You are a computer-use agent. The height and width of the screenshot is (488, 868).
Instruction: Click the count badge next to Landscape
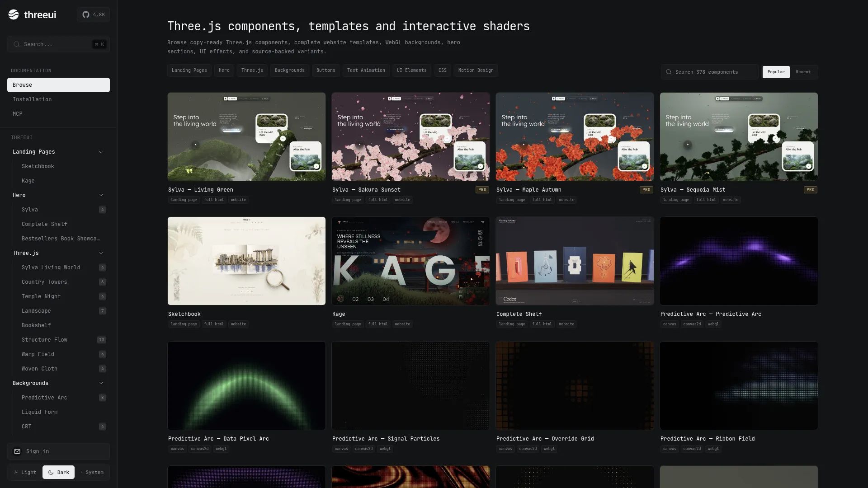[x=103, y=311]
